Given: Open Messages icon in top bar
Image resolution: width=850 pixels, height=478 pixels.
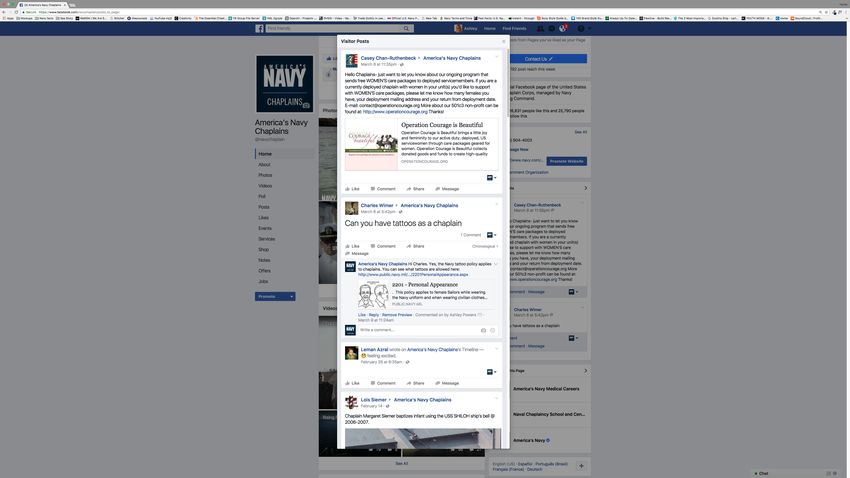Looking at the screenshot, I should coord(551,29).
